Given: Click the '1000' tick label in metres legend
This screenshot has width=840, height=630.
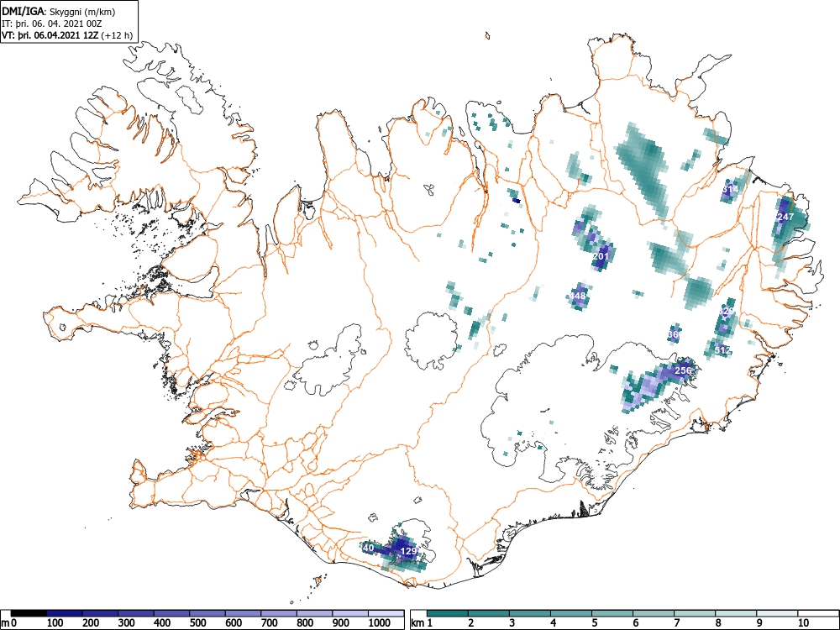Looking at the screenshot, I should pos(380,622).
